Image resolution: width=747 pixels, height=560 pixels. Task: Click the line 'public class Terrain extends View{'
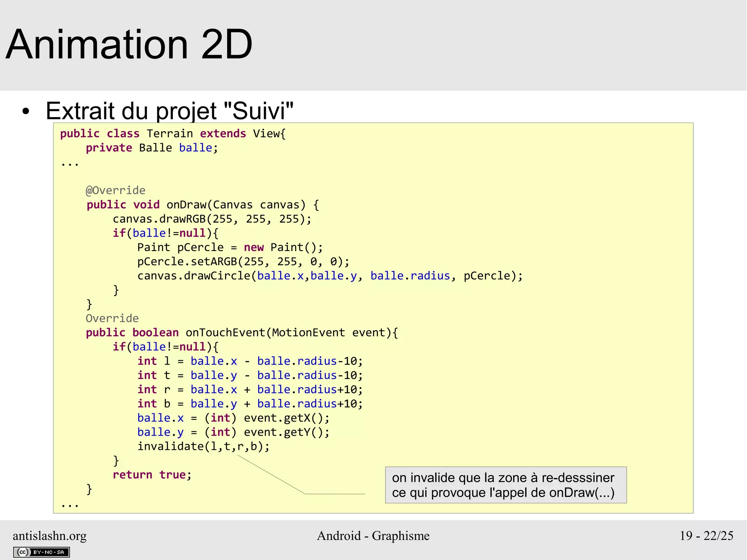tap(173, 134)
